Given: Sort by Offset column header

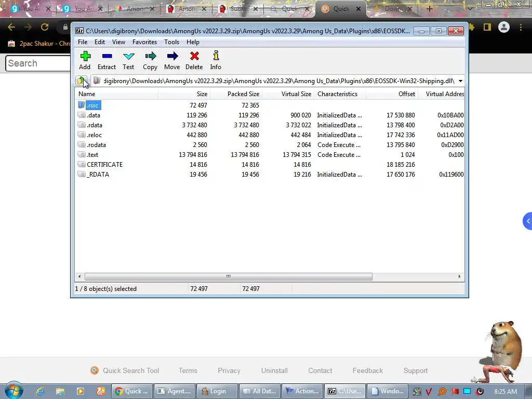Looking at the screenshot, I should click(392, 94).
